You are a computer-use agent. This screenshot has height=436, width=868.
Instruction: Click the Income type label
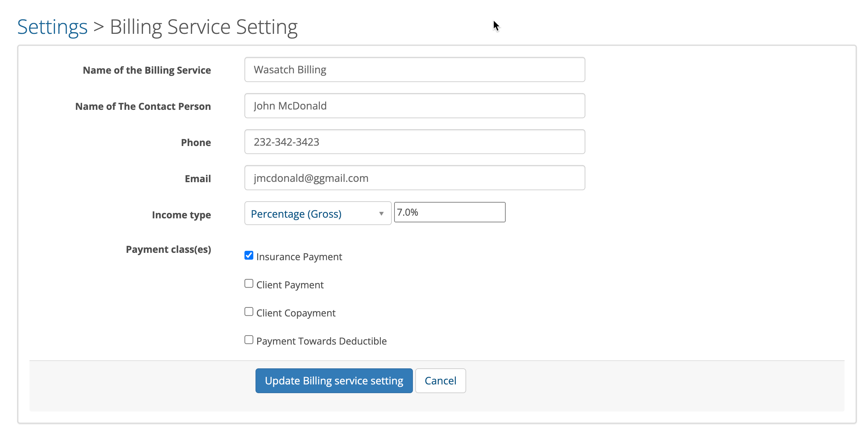tap(181, 215)
